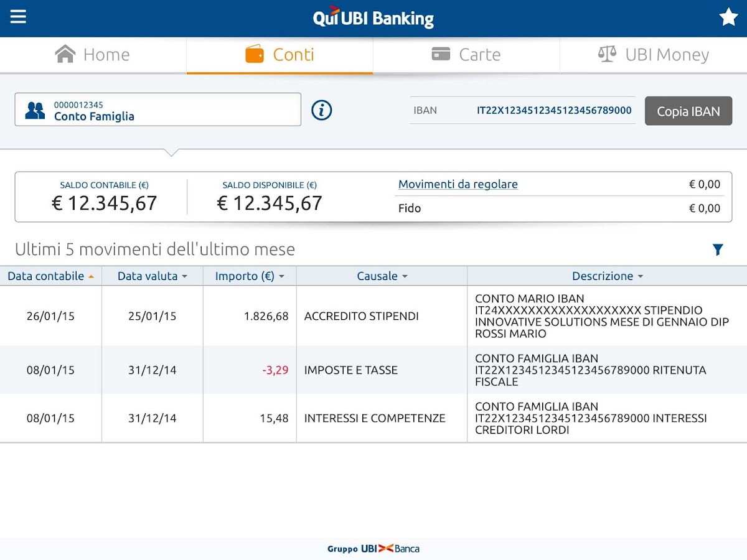Click the date 26/01/15
This screenshot has width=747, height=560.
tap(50, 316)
